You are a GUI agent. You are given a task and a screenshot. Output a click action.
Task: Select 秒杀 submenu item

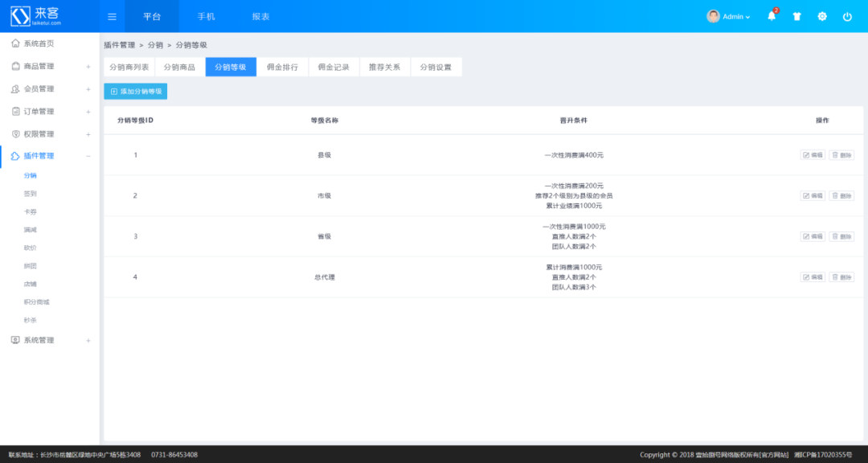(30, 320)
